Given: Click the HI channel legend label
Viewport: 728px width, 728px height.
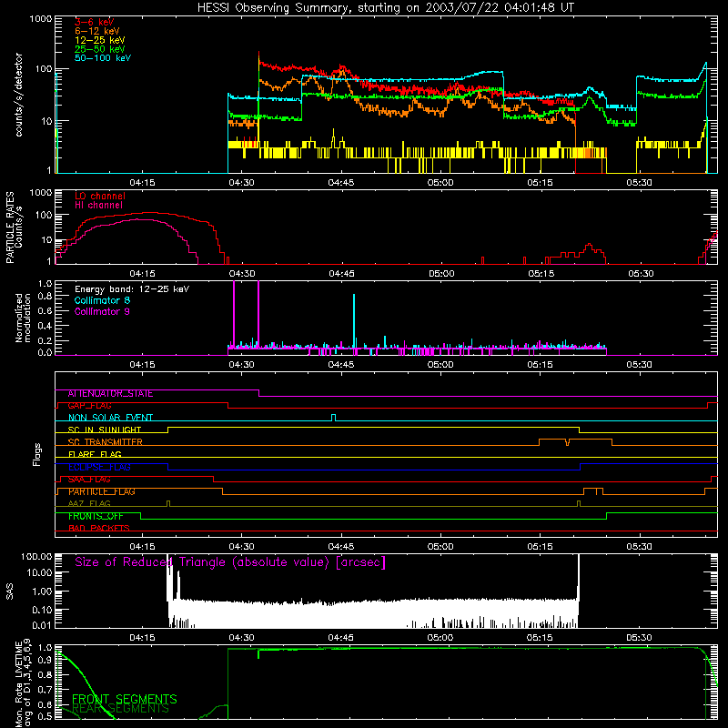Looking at the screenshot, I should pos(98,206).
